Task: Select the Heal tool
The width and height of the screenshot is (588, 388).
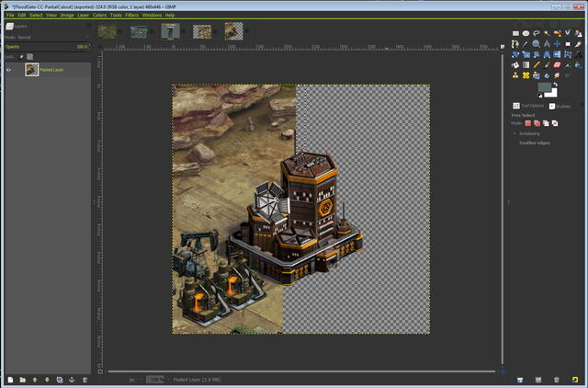Action: click(x=526, y=75)
